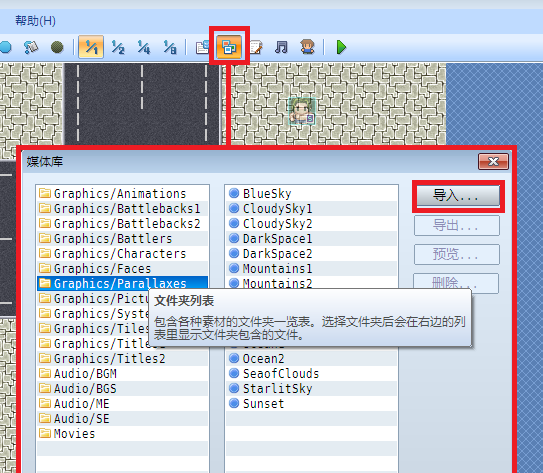Select the Movies folder
The width and height of the screenshot is (543, 473).
pyautogui.click(x=123, y=434)
